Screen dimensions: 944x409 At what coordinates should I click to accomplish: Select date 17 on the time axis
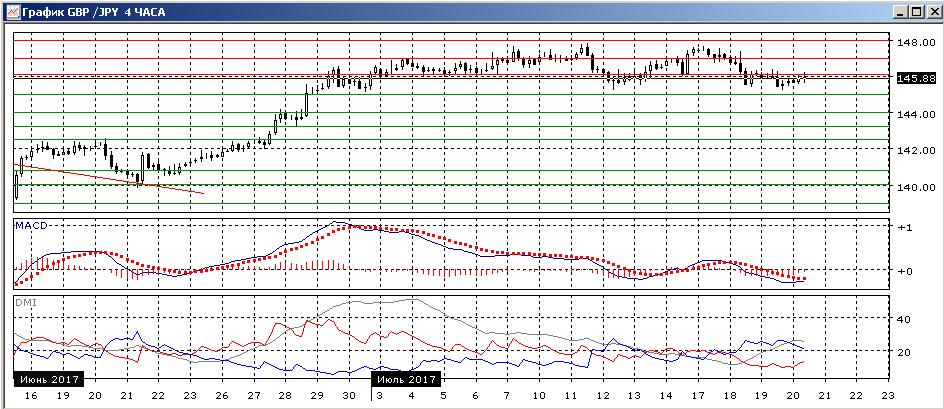coord(697,396)
